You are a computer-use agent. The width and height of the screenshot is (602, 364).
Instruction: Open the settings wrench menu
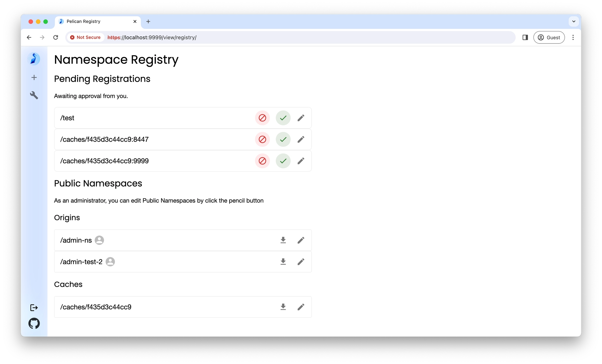point(34,94)
